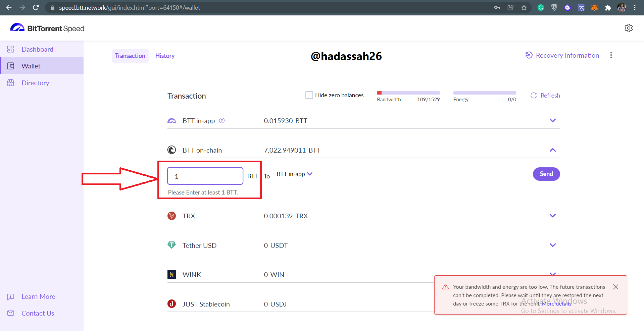Open Dashboard in the sidebar

click(42, 49)
